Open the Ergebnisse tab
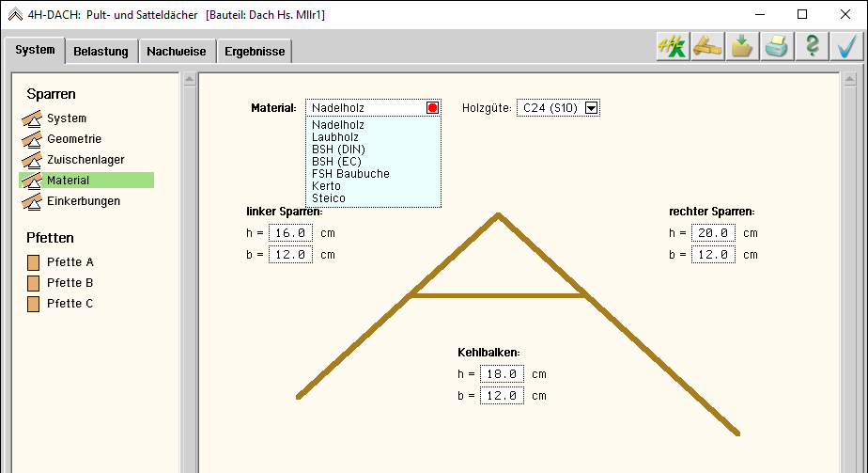 coord(255,52)
